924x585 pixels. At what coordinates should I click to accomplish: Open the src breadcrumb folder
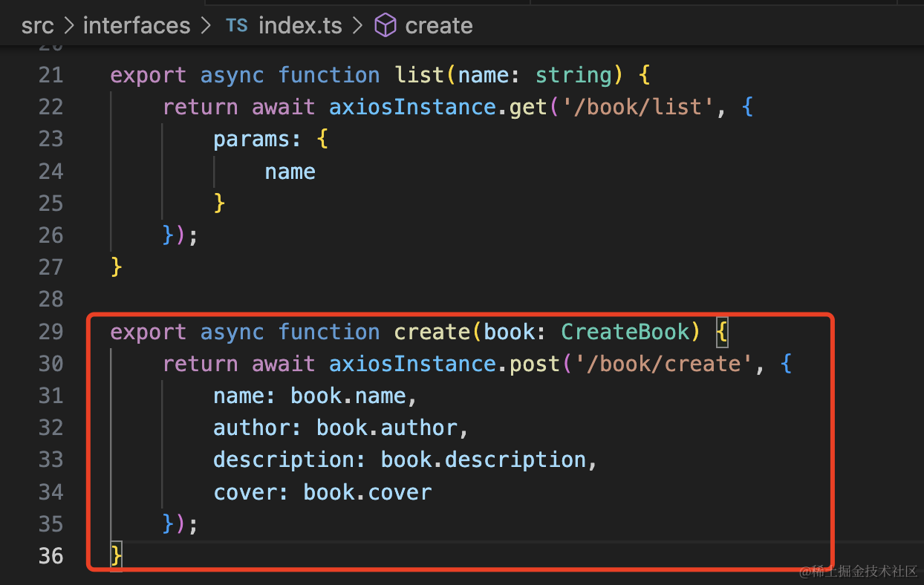(37, 26)
